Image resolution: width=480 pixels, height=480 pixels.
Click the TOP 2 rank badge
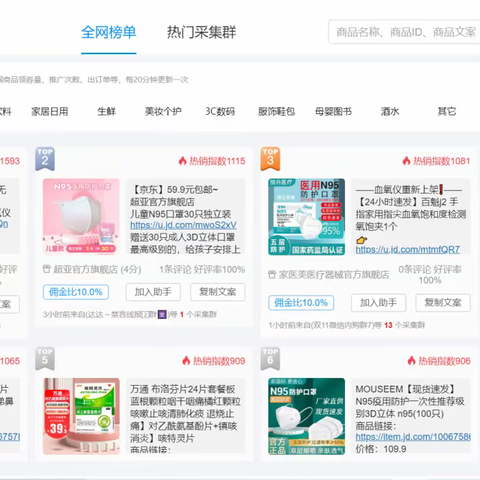(45, 159)
